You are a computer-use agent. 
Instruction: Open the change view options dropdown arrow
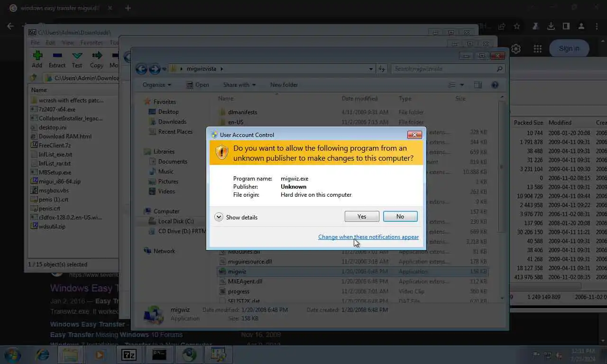coord(462,85)
